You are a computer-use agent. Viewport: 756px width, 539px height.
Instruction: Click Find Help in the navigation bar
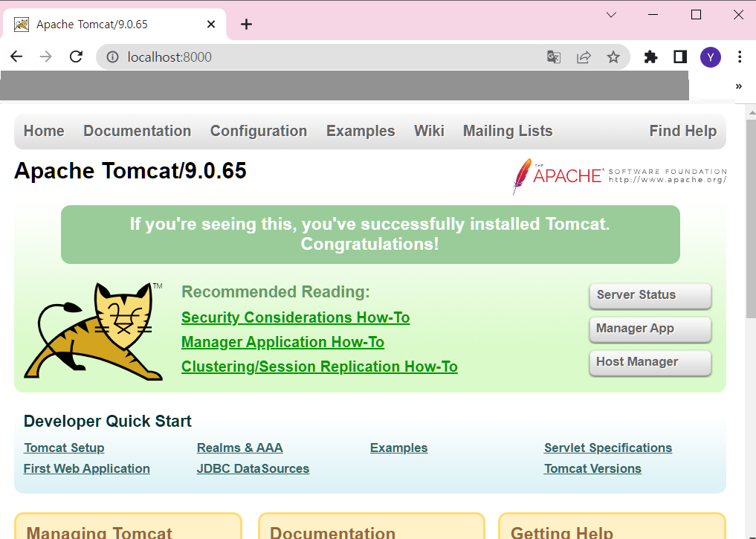coord(682,131)
